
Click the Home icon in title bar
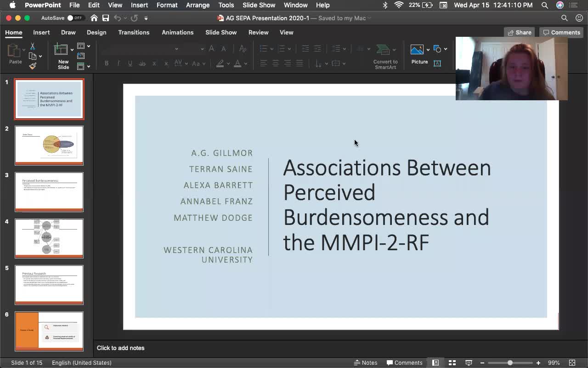[x=94, y=18]
